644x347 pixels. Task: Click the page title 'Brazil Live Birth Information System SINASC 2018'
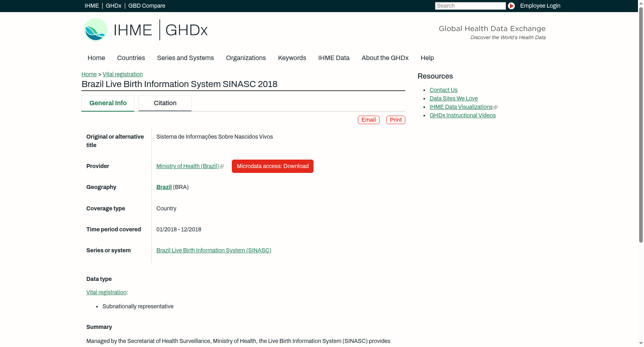[x=180, y=84]
